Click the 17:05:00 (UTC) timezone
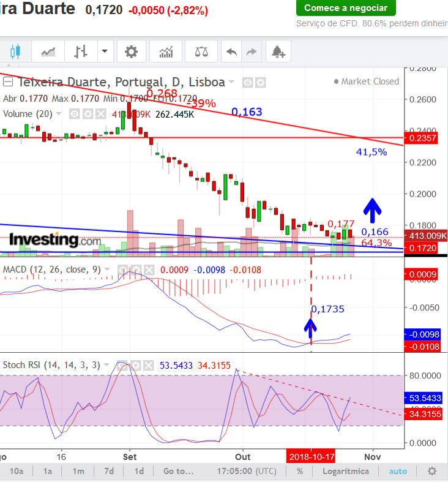The image size is (448, 482). pyautogui.click(x=247, y=471)
